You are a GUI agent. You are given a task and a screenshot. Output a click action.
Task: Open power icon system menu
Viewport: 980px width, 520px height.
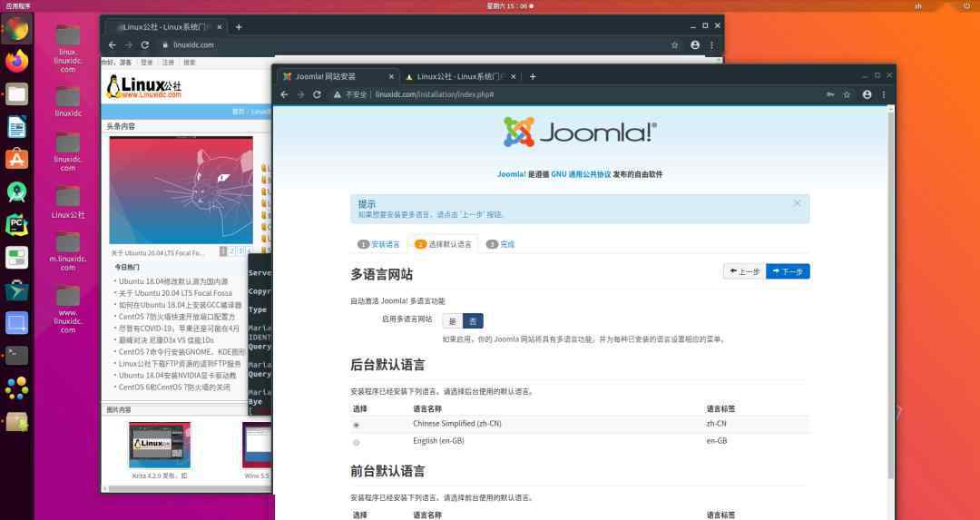click(967, 5)
